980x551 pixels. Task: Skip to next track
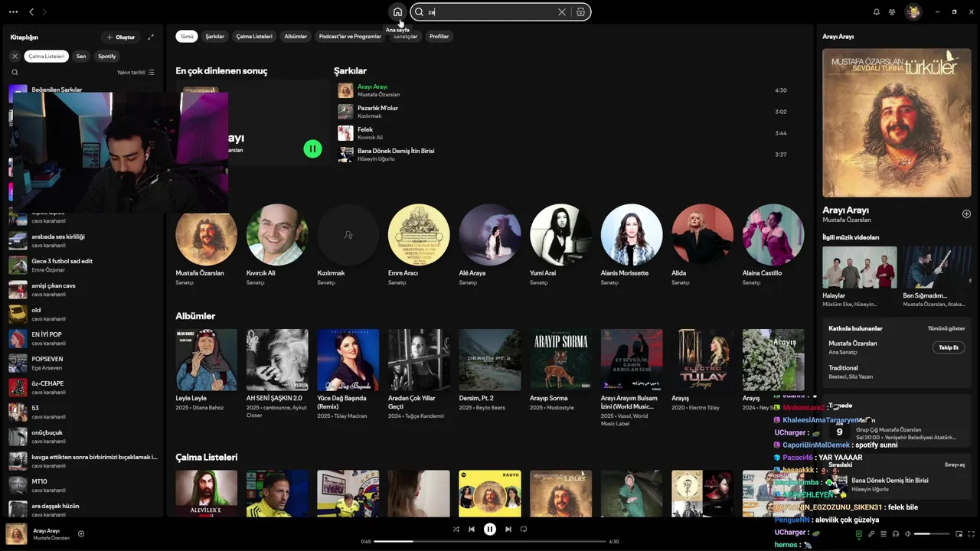(508, 529)
